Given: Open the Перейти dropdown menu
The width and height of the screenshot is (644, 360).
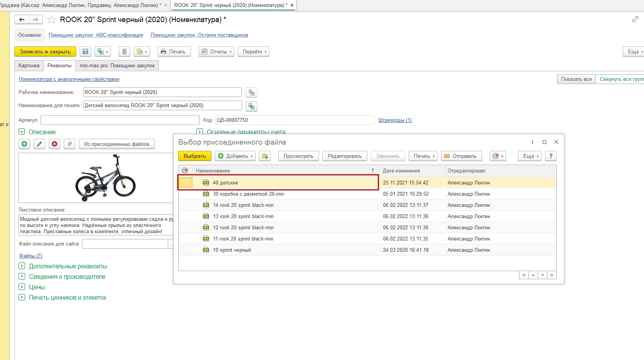Looking at the screenshot, I should (254, 51).
